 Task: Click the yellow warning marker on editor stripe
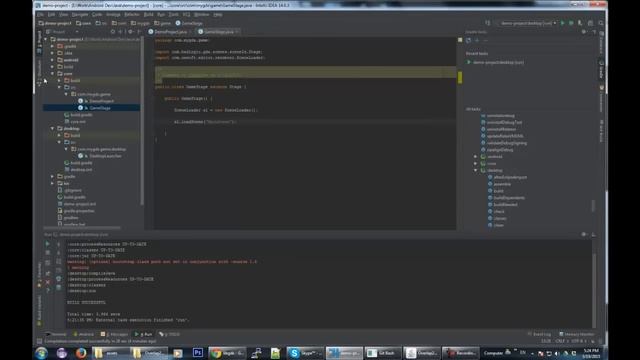point(460,78)
